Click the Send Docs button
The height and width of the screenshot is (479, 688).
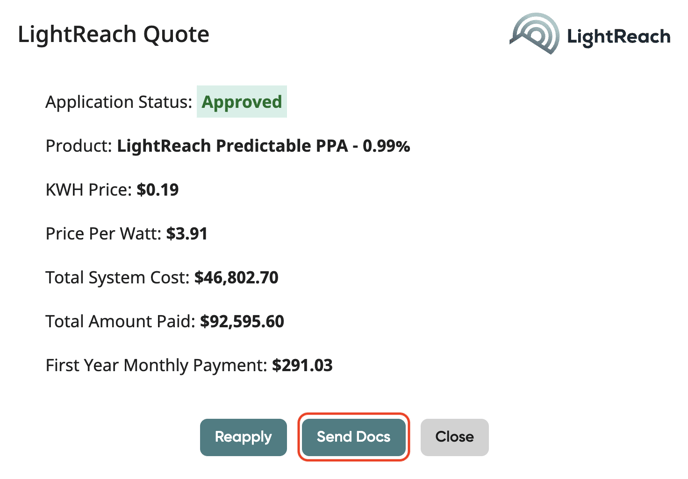(x=354, y=437)
